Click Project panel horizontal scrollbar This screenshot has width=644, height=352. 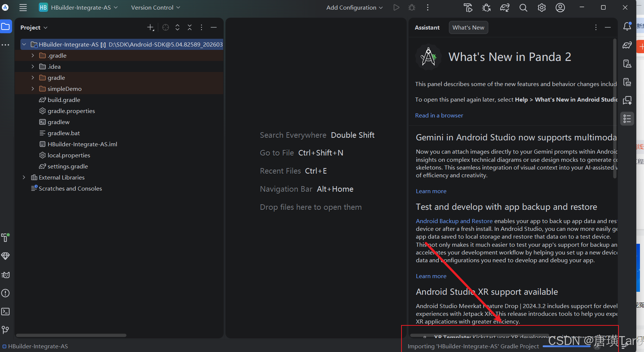[x=71, y=335]
